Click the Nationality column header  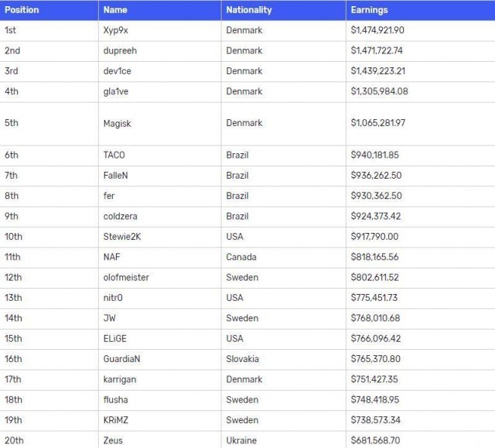pyautogui.click(x=248, y=10)
